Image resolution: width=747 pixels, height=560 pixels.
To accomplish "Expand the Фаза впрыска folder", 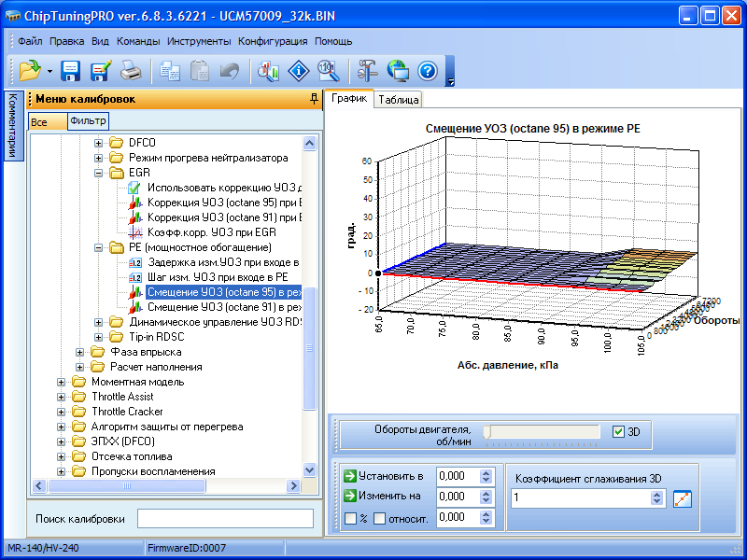I will (80, 352).
